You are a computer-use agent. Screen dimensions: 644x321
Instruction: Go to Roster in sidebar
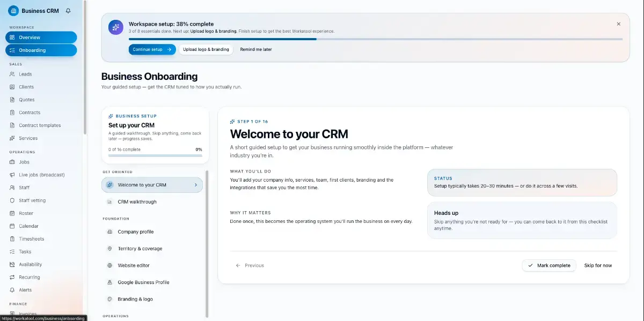click(x=41, y=213)
